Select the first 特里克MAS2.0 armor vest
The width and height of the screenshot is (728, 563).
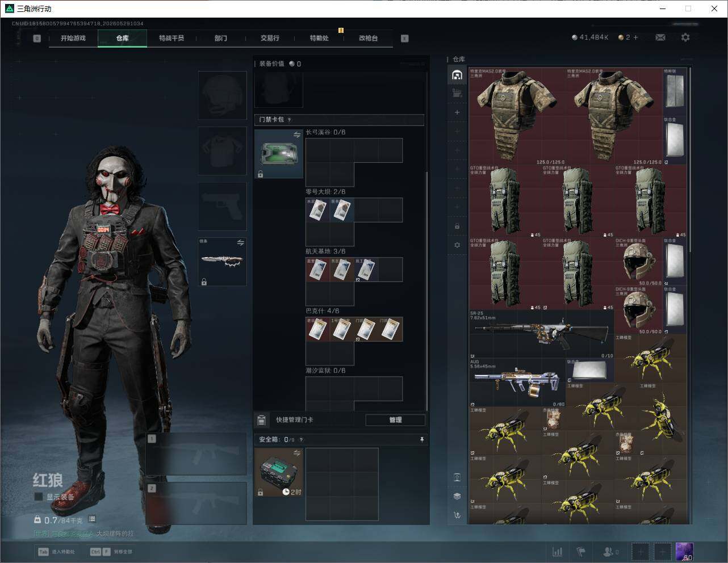pyautogui.click(x=517, y=116)
